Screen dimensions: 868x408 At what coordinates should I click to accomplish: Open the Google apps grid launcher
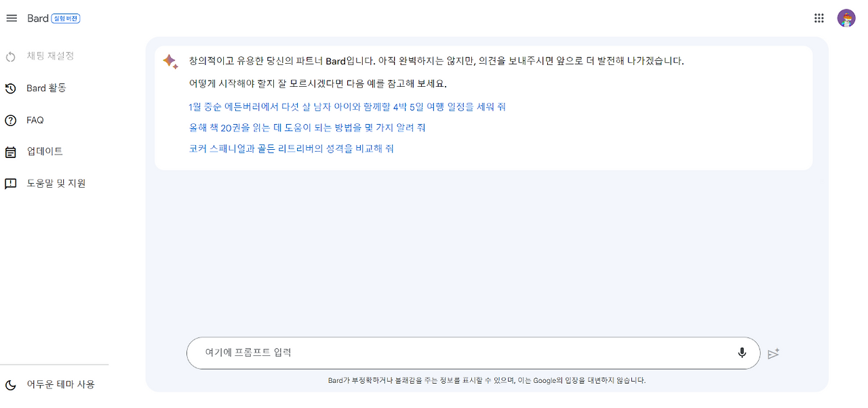point(818,18)
